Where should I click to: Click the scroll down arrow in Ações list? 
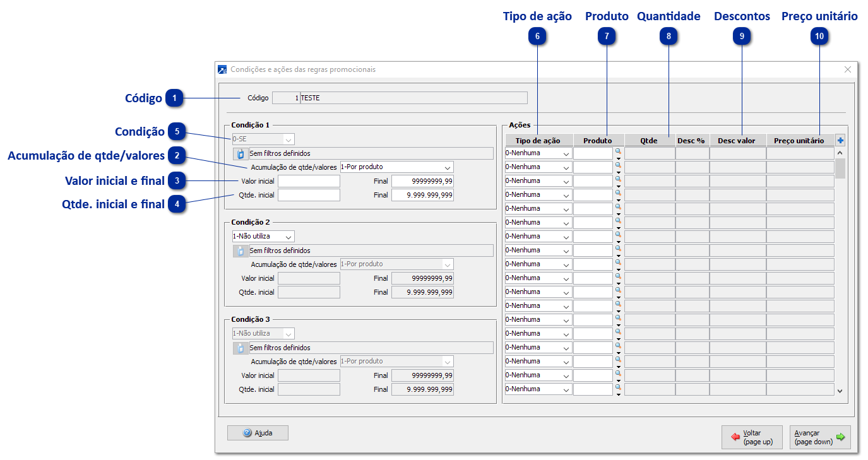click(x=840, y=391)
